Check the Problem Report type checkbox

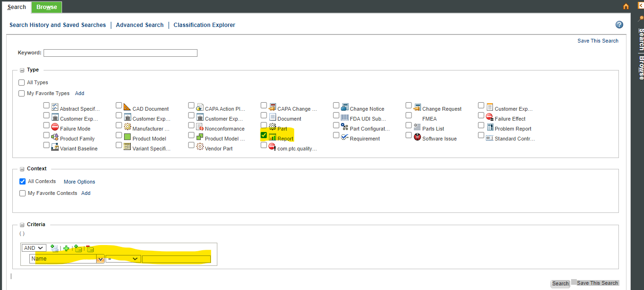pyautogui.click(x=481, y=127)
